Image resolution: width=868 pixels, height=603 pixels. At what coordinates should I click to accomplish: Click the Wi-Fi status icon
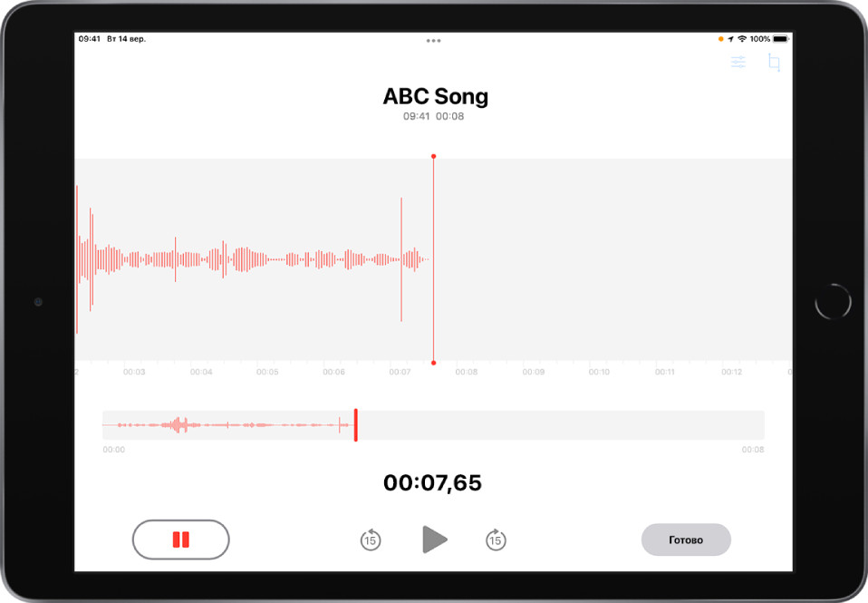[742, 39]
